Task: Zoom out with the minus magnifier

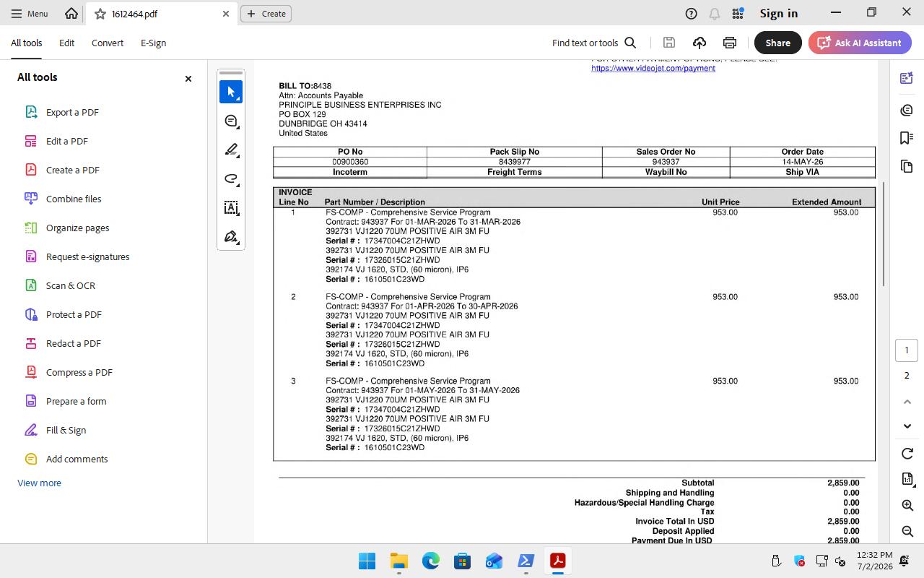Action: (x=907, y=531)
